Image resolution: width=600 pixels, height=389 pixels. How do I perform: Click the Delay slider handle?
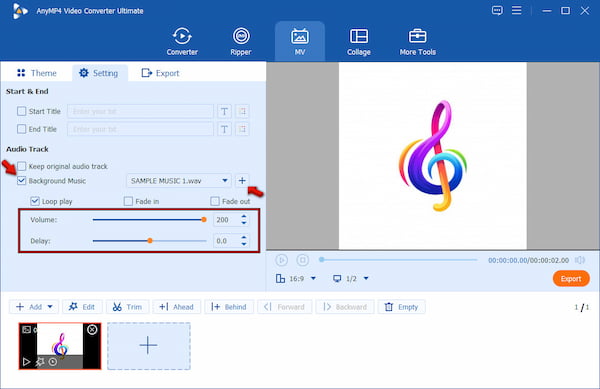tap(150, 241)
